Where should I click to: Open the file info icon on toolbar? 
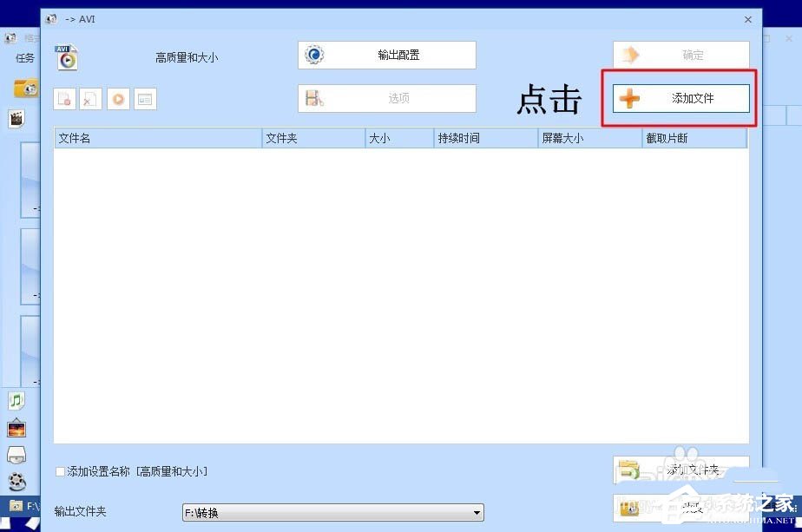(145, 98)
